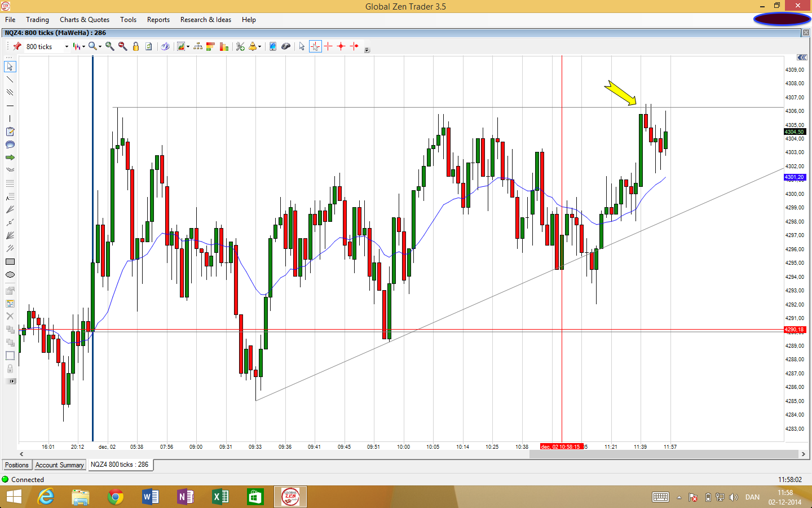
Task: Click the delete drawing X icon
Action: [10, 316]
